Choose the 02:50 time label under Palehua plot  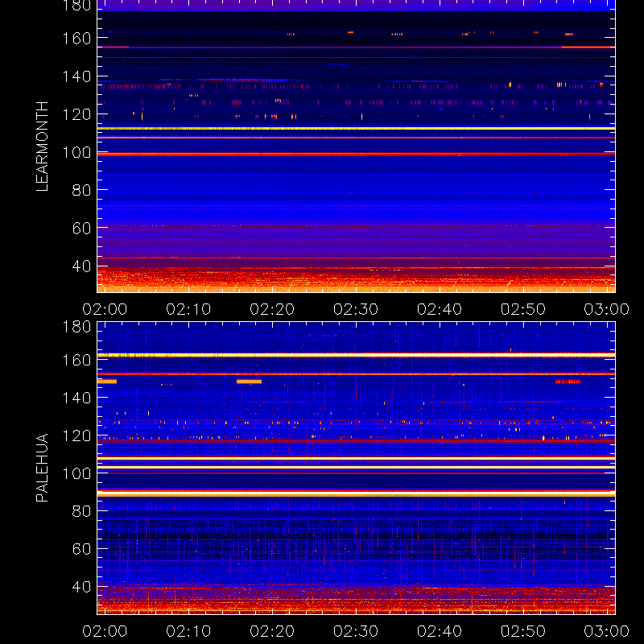point(523,631)
